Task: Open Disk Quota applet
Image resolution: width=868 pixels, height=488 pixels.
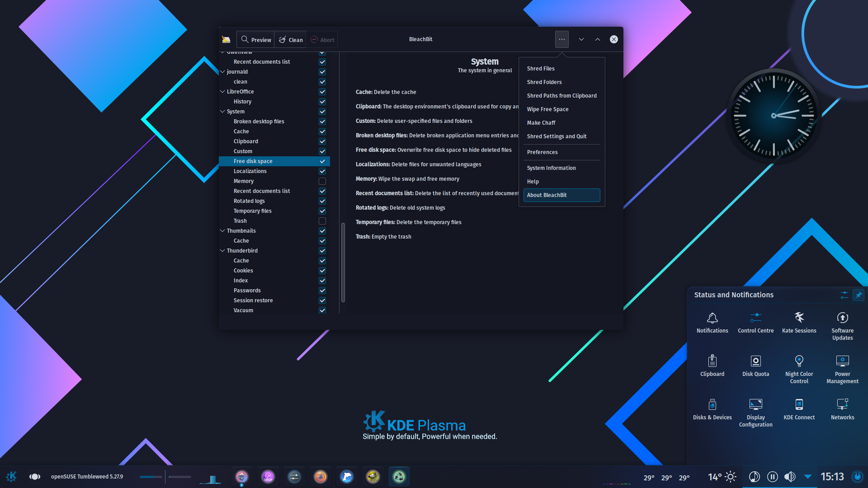Action: [x=755, y=366]
